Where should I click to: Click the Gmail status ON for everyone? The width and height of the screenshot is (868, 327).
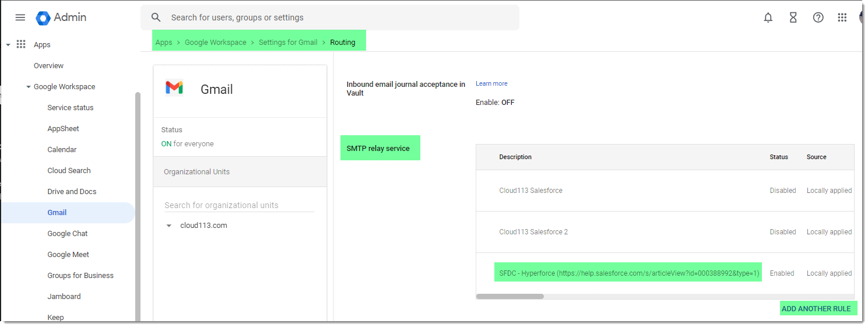pos(187,144)
